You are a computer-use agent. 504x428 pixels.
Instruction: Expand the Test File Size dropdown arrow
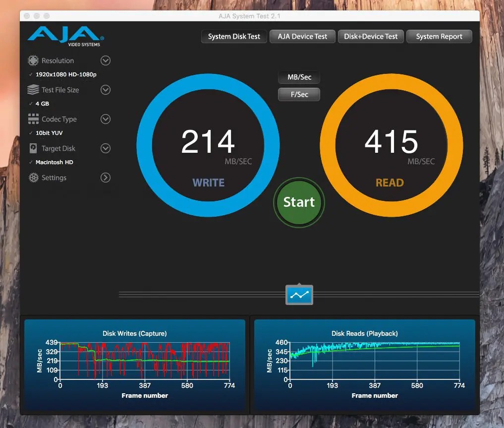point(106,90)
